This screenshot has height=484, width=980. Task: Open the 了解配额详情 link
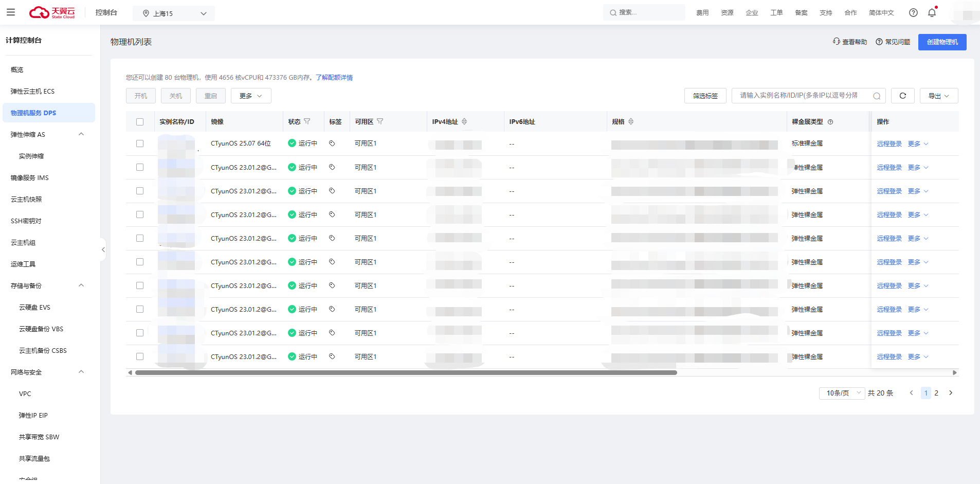pos(334,78)
